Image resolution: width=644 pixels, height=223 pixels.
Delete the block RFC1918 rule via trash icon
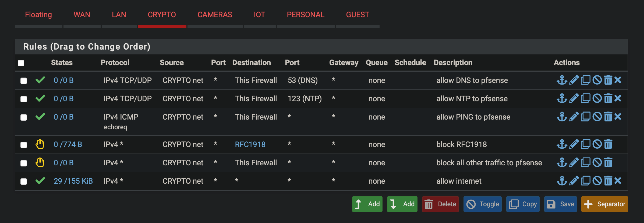click(x=608, y=144)
